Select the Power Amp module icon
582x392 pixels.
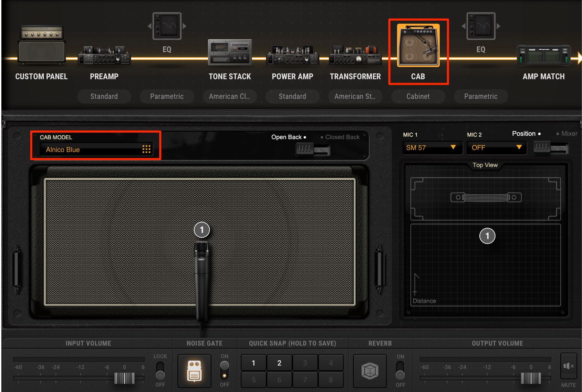pos(292,55)
